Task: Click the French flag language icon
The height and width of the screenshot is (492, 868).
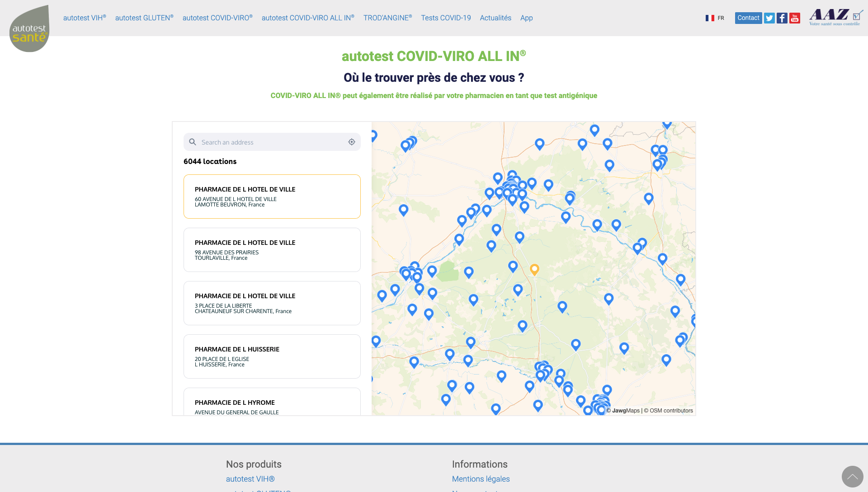Action: [x=710, y=18]
